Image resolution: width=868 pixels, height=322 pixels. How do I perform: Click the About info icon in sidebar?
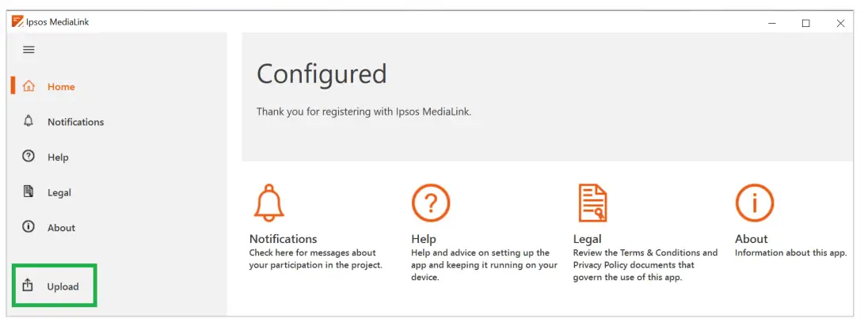click(x=29, y=227)
